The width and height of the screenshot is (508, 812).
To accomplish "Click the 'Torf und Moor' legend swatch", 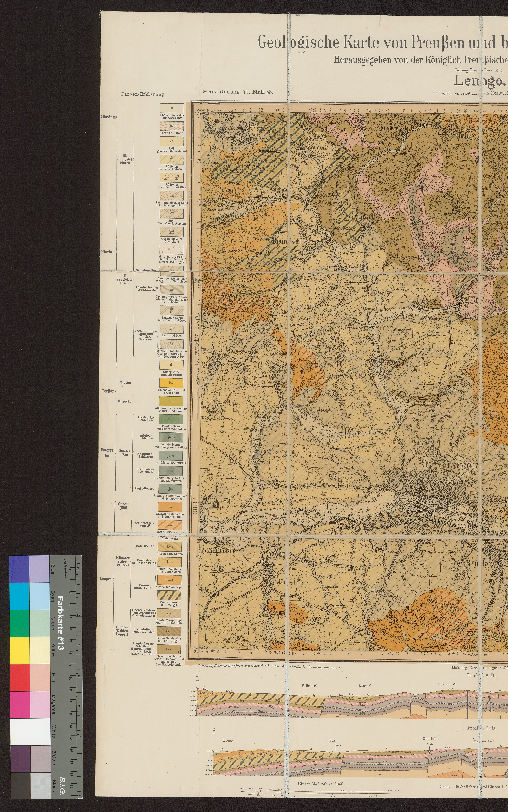I will 172,126.
